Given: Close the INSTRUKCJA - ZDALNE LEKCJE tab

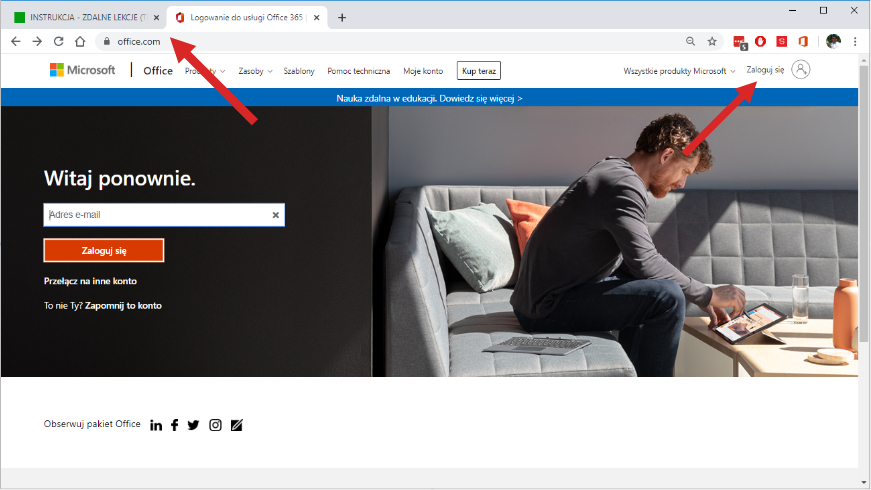Looking at the screenshot, I should (x=157, y=18).
